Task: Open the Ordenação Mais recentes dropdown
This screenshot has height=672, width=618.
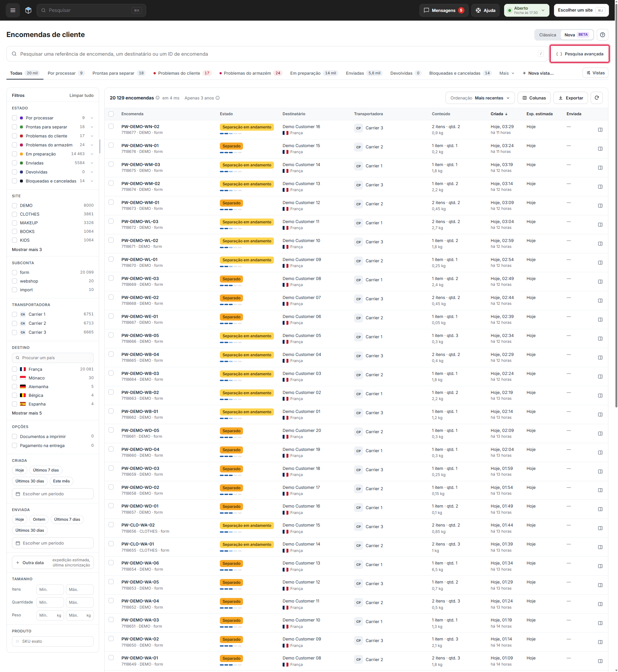Action: tap(480, 98)
